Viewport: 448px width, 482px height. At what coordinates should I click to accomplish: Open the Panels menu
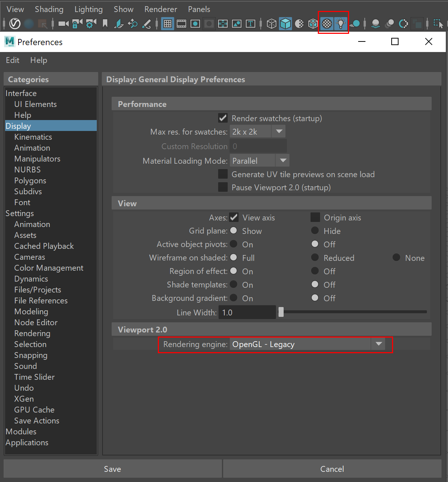point(199,9)
